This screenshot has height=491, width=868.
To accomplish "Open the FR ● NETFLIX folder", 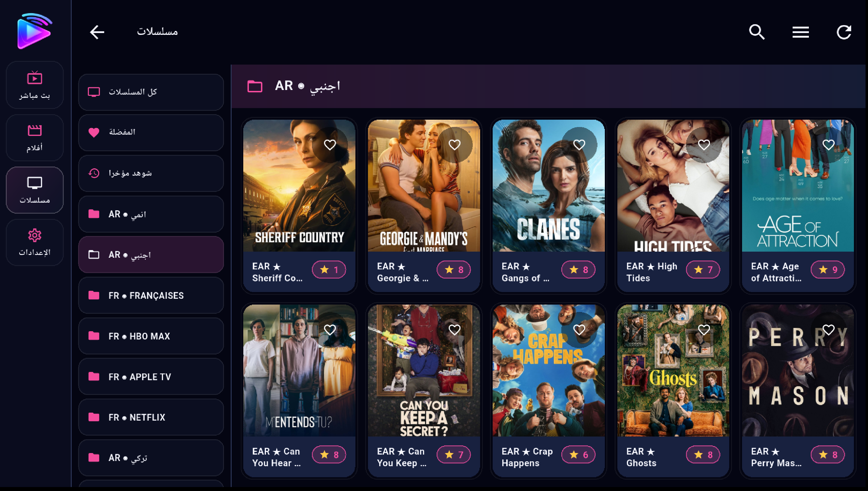I will point(151,417).
